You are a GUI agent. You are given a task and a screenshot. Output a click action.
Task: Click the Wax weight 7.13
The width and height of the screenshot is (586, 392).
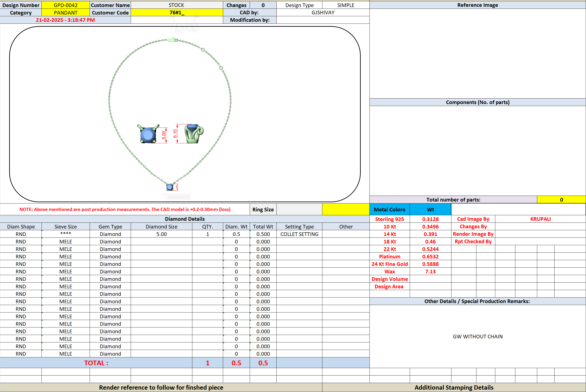430,271
